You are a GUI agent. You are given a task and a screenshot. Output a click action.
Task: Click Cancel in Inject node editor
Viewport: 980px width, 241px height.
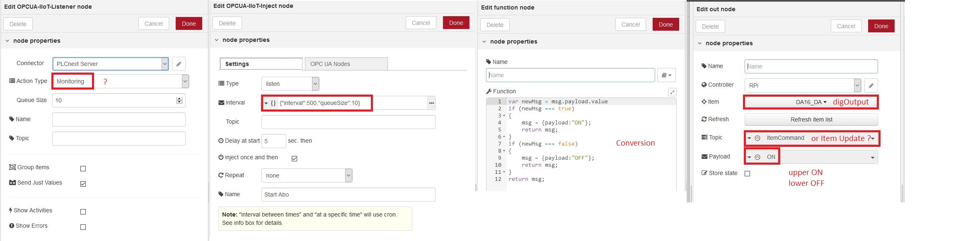click(x=421, y=23)
